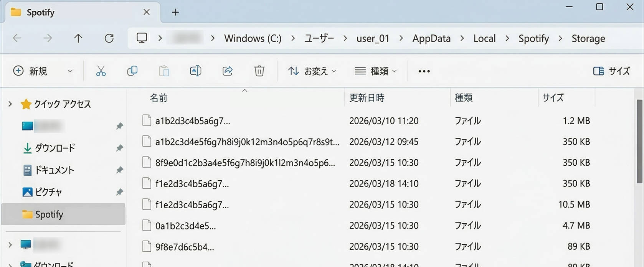Open the three-dots See more menu
The width and height of the screenshot is (644, 267).
pos(424,71)
